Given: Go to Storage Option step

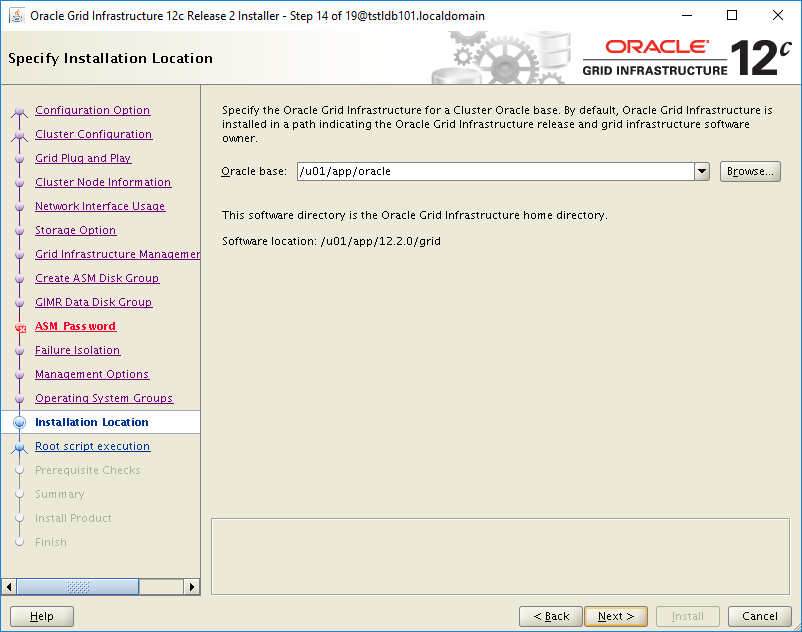Looking at the screenshot, I should [x=76, y=230].
